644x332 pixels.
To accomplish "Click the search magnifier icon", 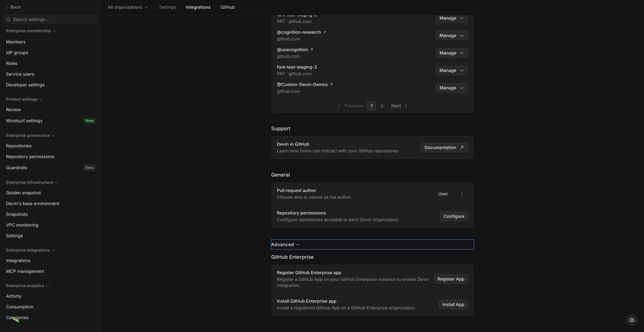I will coord(8,19).
